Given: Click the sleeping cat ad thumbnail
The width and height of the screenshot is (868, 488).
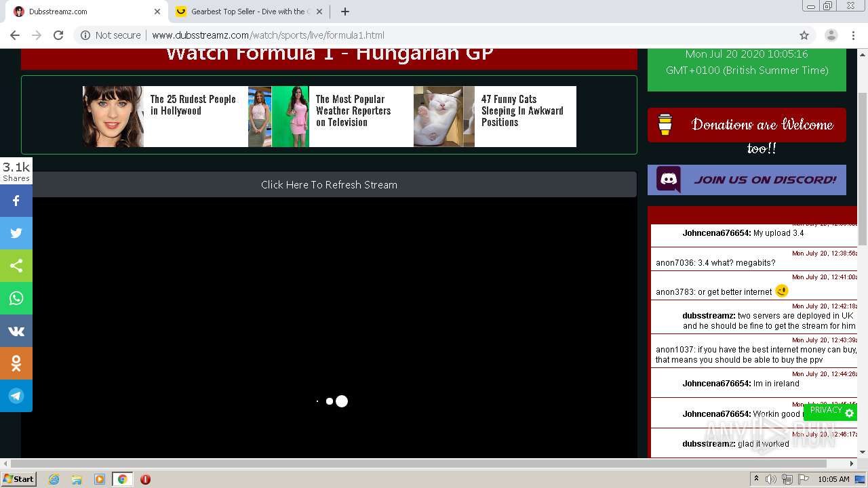Looking at the screenshot, I should coord(444,117).
